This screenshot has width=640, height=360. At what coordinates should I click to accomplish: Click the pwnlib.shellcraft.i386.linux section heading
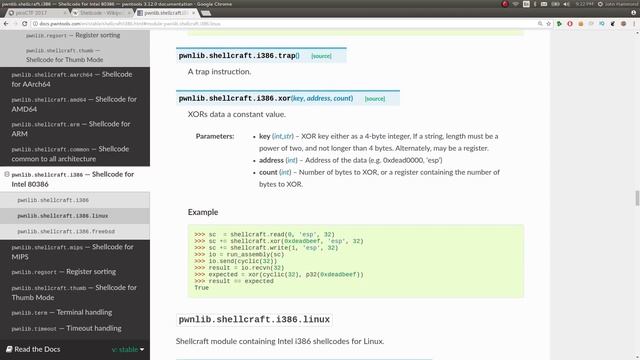254,320
